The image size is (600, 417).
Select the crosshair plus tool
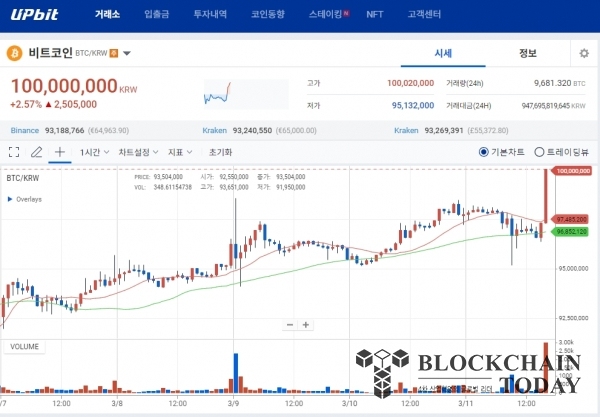60,152
